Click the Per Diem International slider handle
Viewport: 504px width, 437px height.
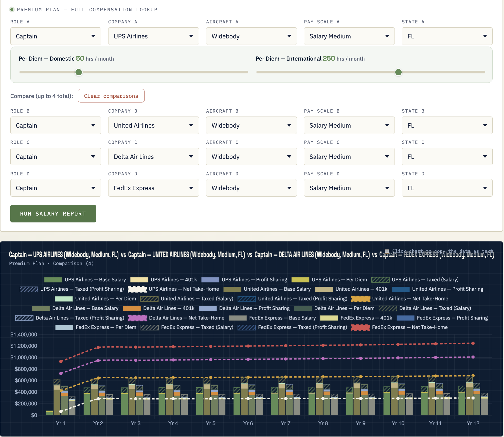(398, 72)
